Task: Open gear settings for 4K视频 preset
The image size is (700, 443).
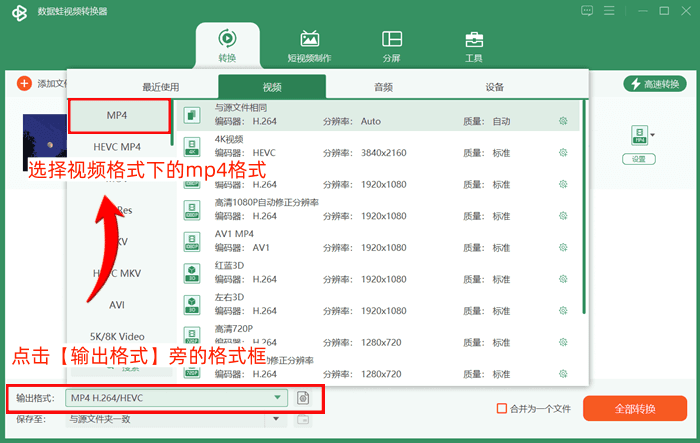Action: (563, 153)
